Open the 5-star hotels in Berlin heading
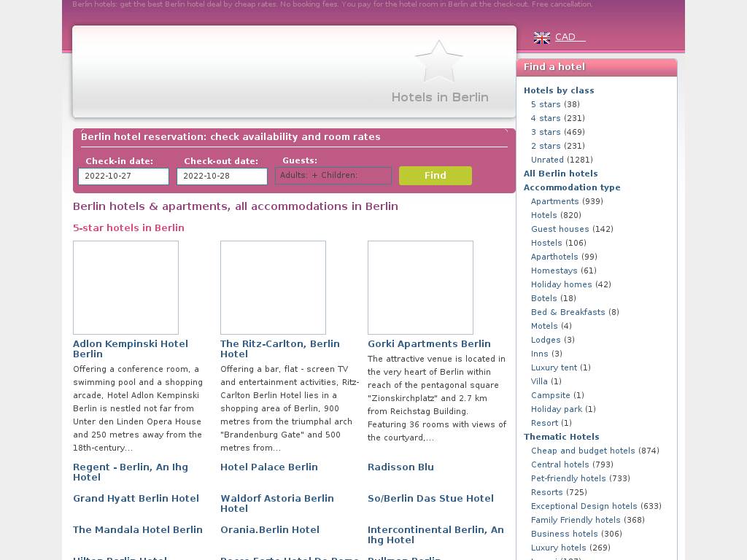 (128, 228)
